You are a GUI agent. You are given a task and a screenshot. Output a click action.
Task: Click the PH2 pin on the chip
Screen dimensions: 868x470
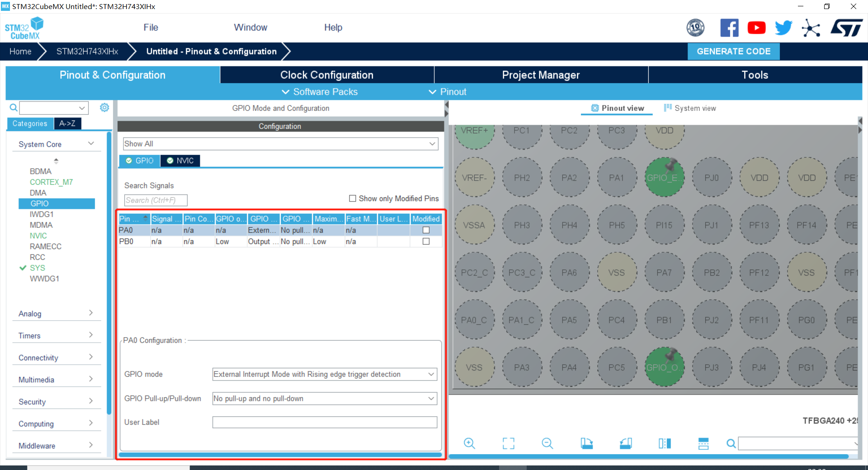click(522, 177)
